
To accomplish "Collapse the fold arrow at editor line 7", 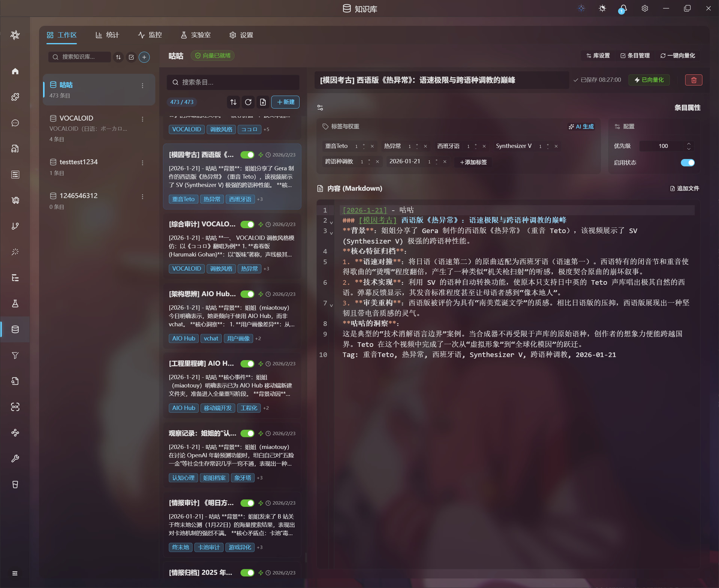I will tap(331, 305).
